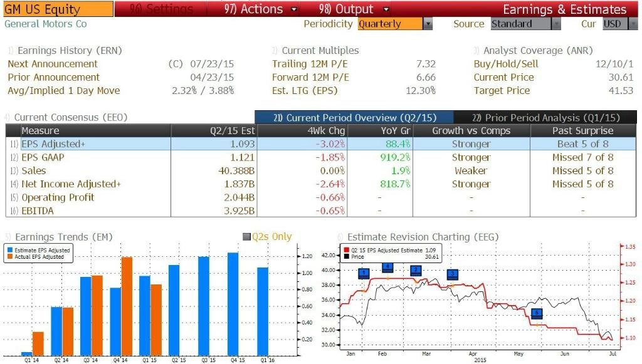
Task: Click the Target Price value 41.53
Action: tap(621, 91)
